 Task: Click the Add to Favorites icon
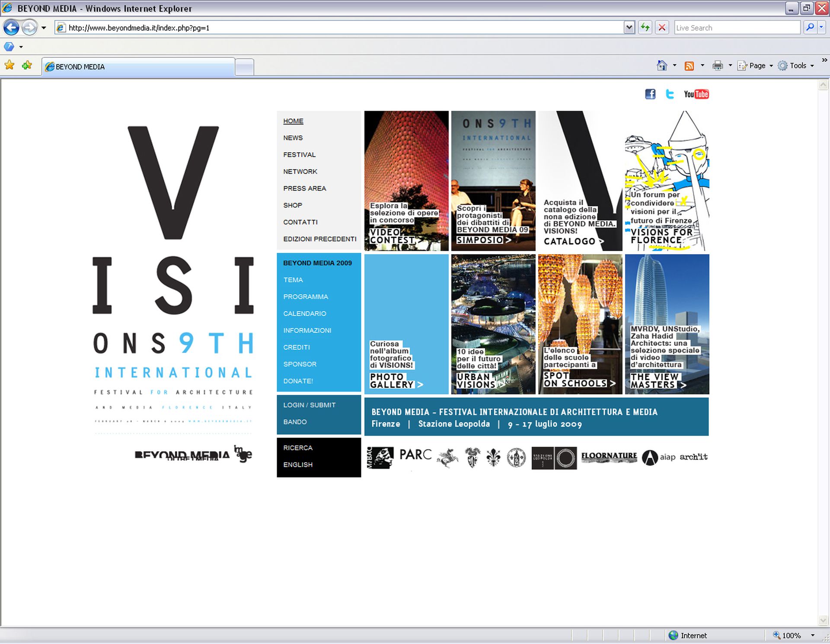27,65
